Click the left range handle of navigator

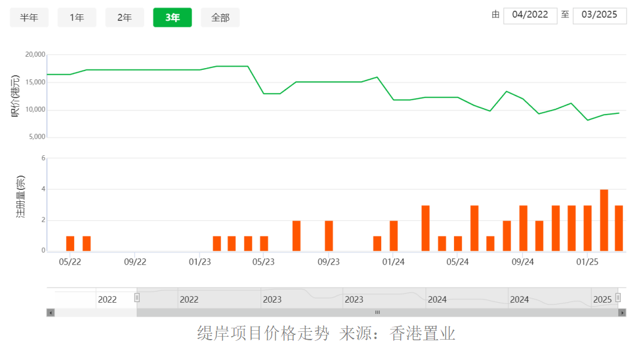[x=137, y=298]
